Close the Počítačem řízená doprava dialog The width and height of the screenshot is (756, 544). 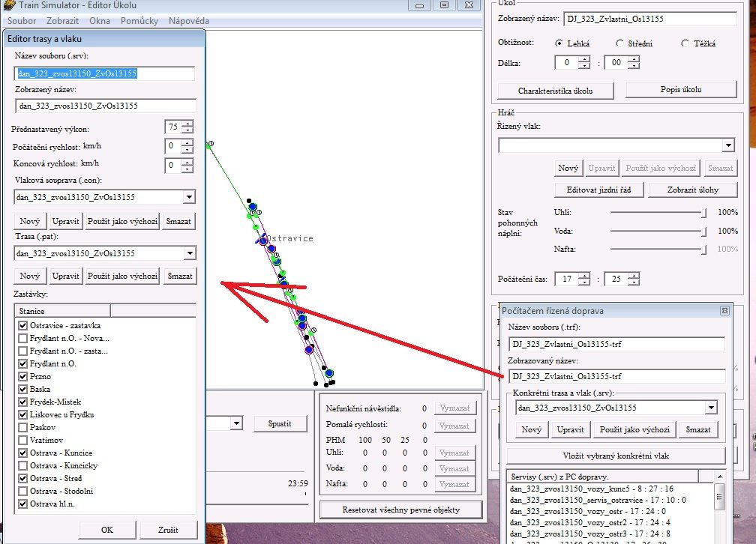[724, 310]
